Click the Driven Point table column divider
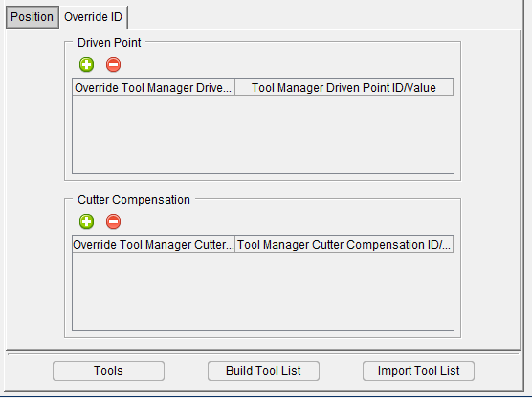 click(234, 87)
